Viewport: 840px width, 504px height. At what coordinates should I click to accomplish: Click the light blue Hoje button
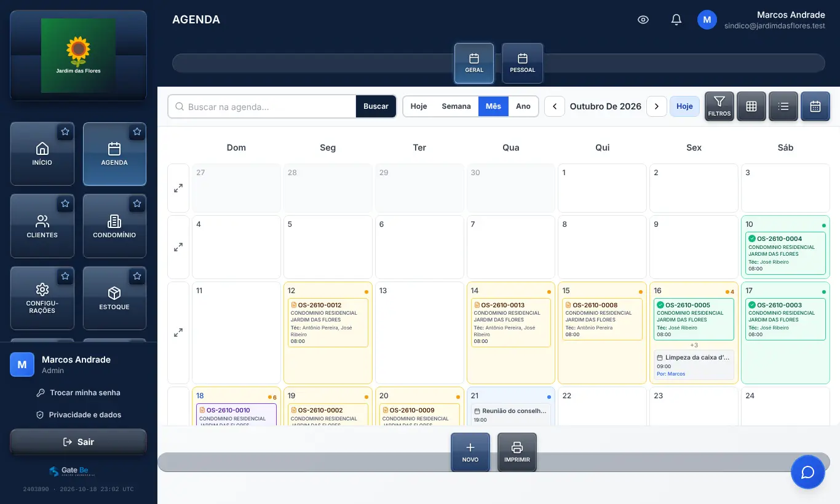[x=684, y=106]
